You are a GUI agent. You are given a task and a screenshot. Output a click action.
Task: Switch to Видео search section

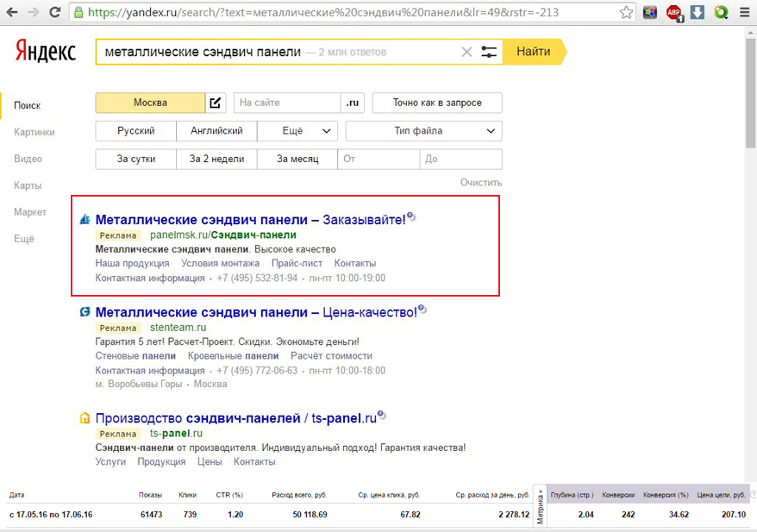pos(28,159)
